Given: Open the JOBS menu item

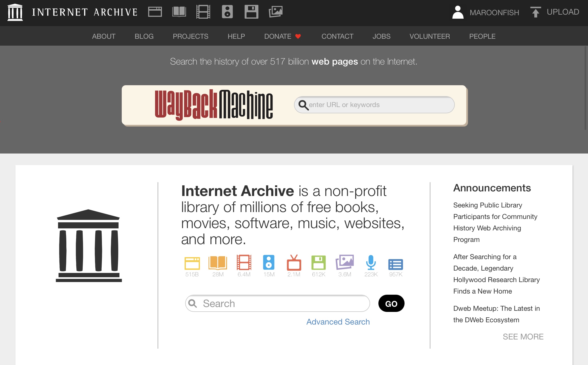Looking at the screenshot, I should pyautogui.click(x=382, y=36).
